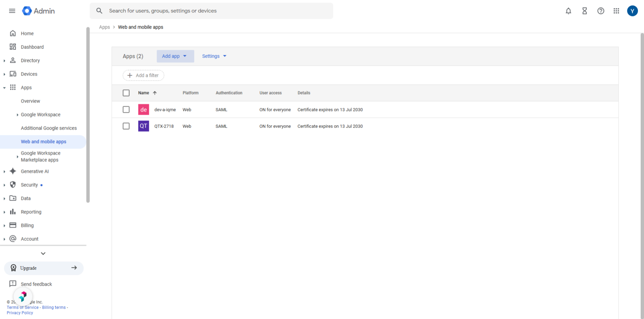Open the Y account avatar
Viewport: 644px width, 319px height.
coord(632,11)
